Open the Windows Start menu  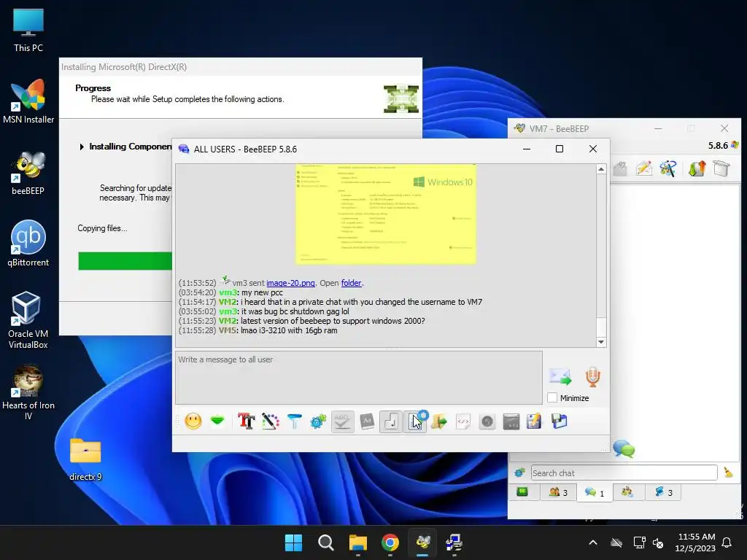[x=293, y=542]
